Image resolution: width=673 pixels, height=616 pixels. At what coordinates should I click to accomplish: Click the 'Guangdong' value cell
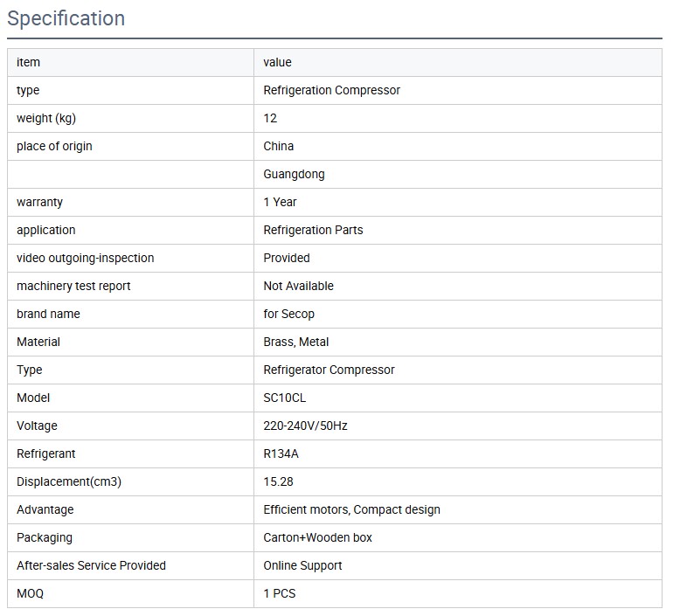coord(294,174)
